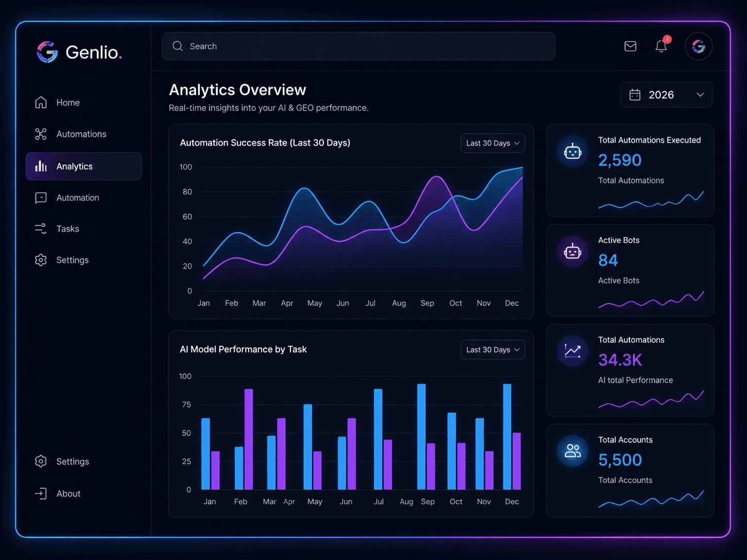Select Analytics menu item
This screenshot has height=560, width=747.
click(84, 166)
